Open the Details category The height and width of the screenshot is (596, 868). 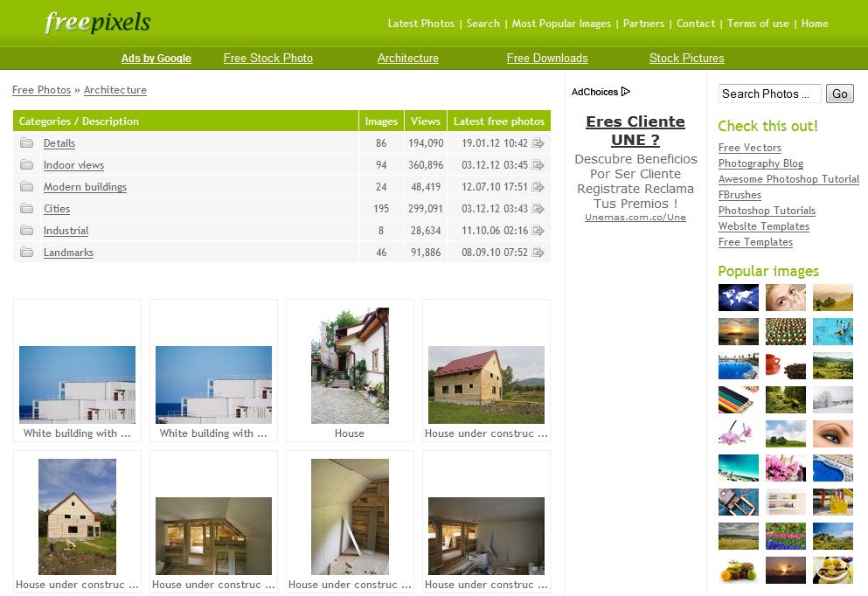(x=59, y=142)
